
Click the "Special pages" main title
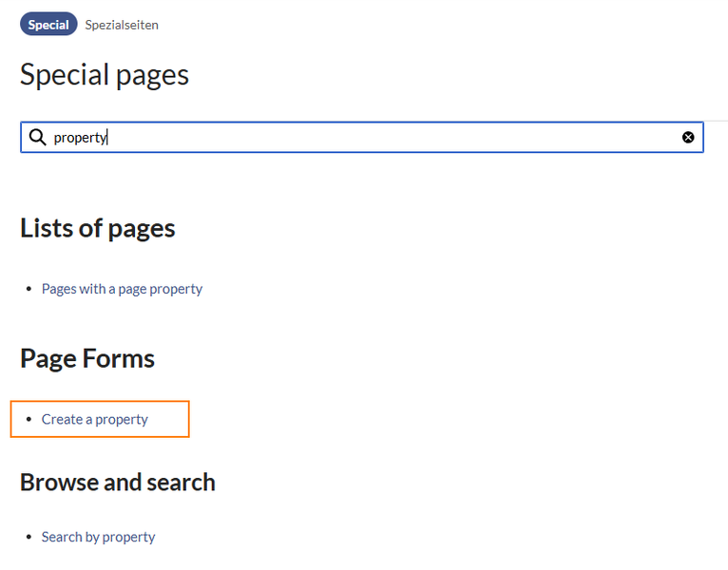point(105,75)
